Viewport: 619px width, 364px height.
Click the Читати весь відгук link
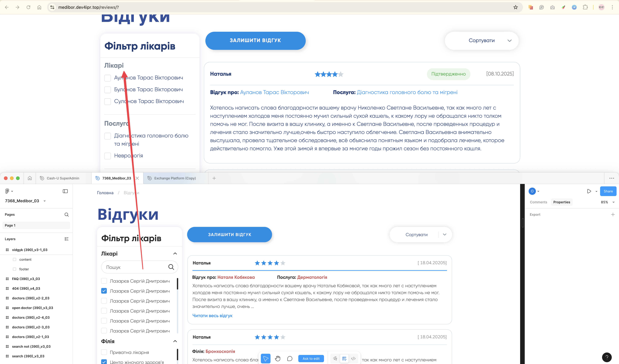212,316
